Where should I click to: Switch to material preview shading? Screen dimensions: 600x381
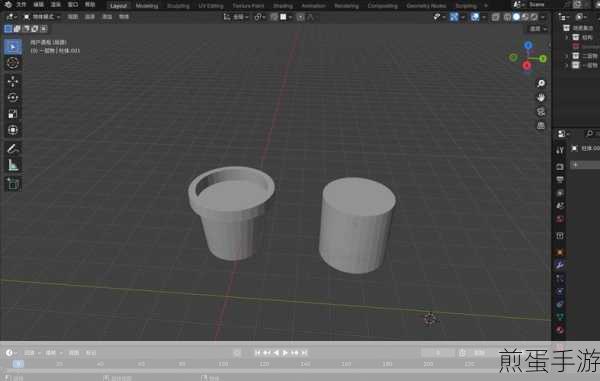(x=525, y=17)
